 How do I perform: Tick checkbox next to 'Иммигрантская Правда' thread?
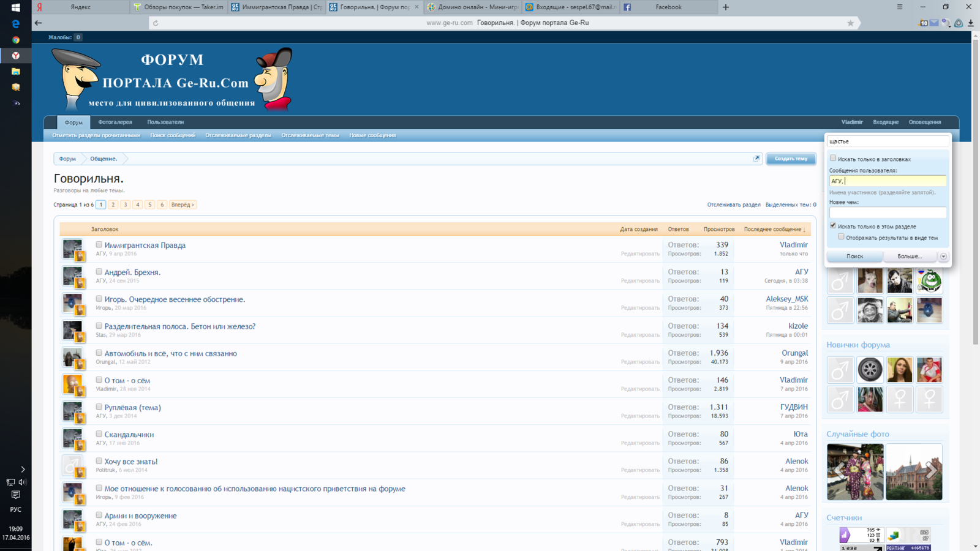[x=99, y=245]
